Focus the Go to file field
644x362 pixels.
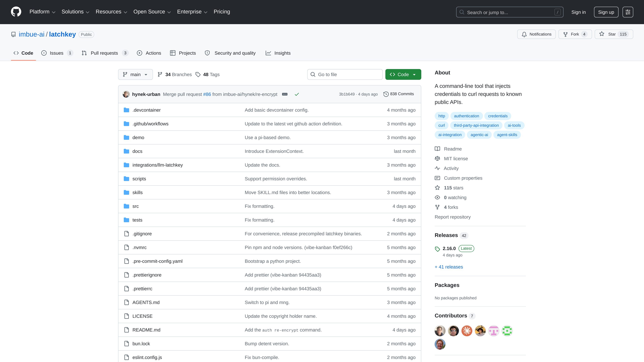coord(345,74)
